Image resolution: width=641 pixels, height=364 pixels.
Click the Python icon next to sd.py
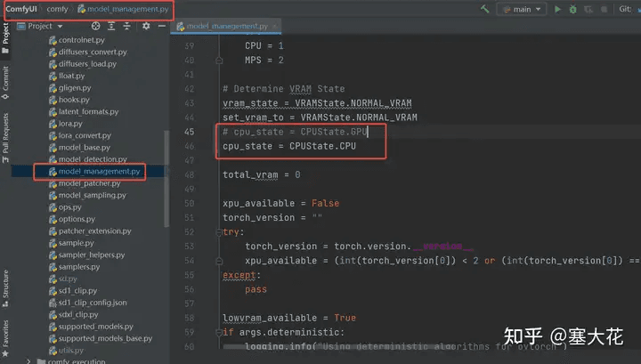(x=53, y=279)
